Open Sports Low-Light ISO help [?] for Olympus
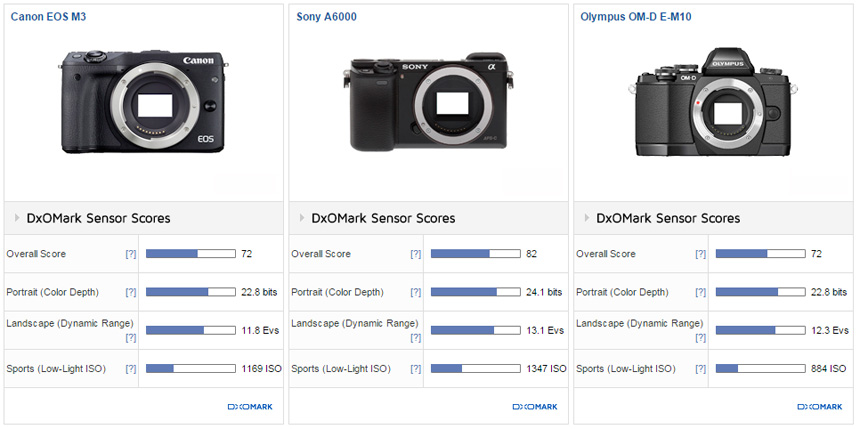 coord(700,369)
